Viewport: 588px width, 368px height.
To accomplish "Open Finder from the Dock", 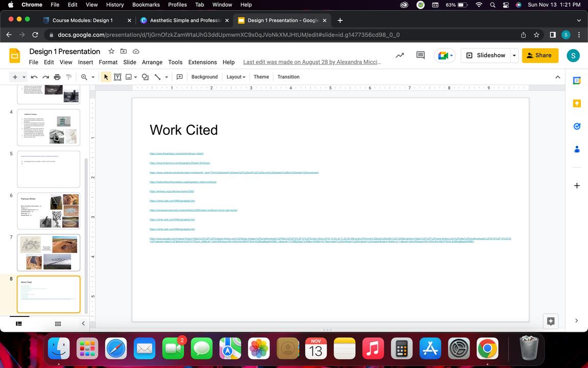I will coord(59,349).
